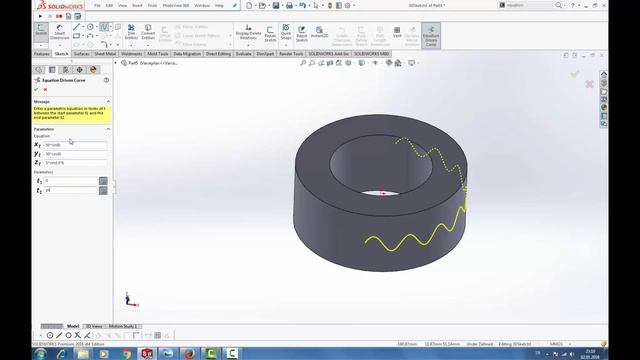The image size is (640, 360).
Task: Open the View menu
Action: tap(122, 6)
